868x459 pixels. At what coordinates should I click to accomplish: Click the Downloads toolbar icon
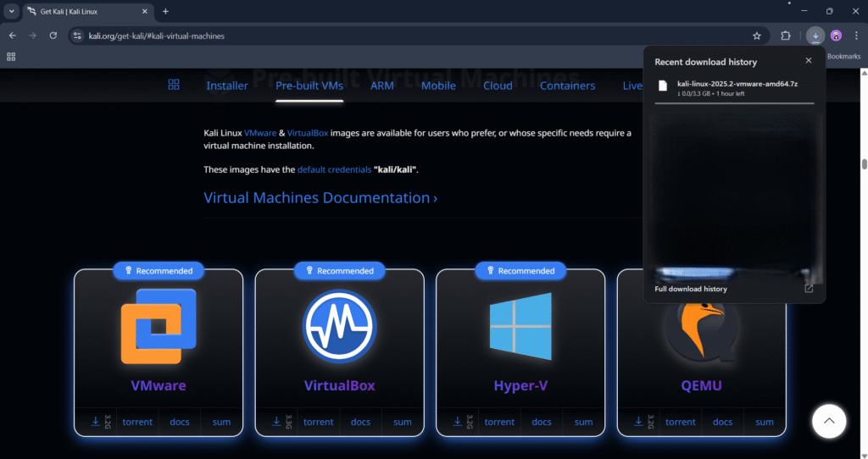tap(815, 36)
